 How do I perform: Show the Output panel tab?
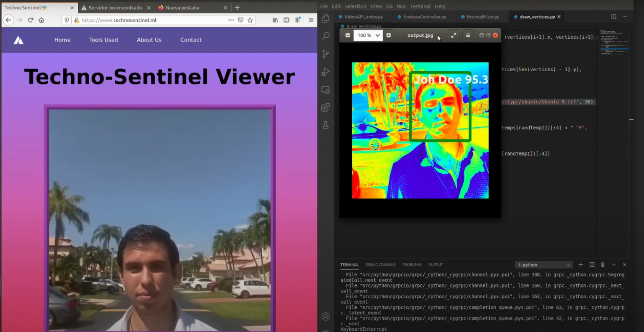click(x=436, y=265)
